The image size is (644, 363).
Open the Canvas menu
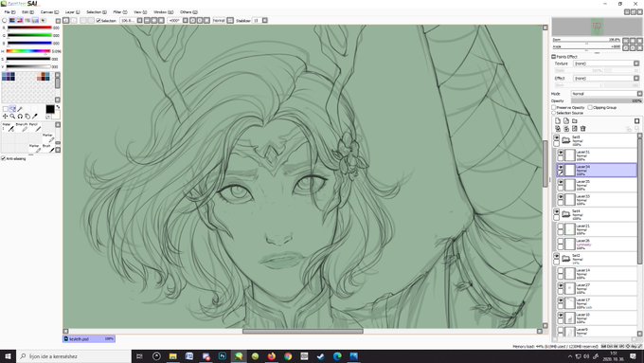coord(49,12)
